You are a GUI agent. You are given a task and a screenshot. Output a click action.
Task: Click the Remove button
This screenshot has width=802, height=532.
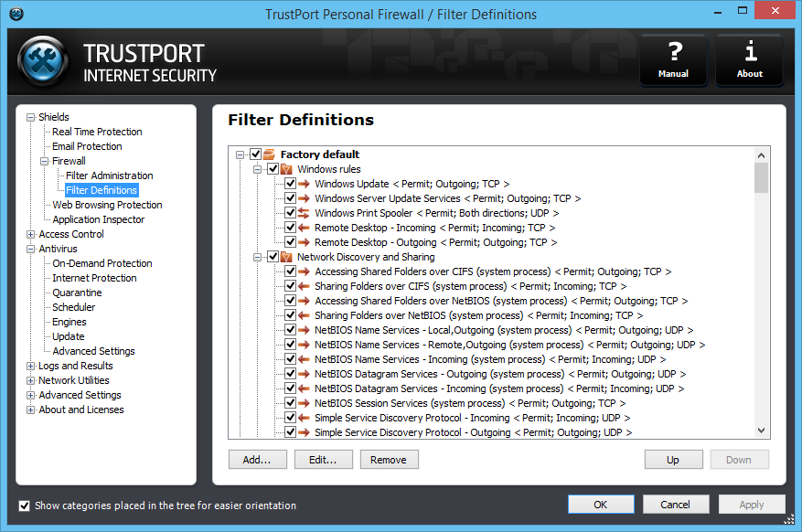coord(390,460)
